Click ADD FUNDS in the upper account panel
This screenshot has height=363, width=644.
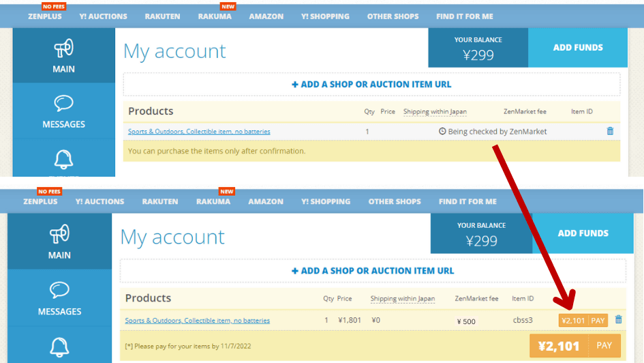click(578, 48)
